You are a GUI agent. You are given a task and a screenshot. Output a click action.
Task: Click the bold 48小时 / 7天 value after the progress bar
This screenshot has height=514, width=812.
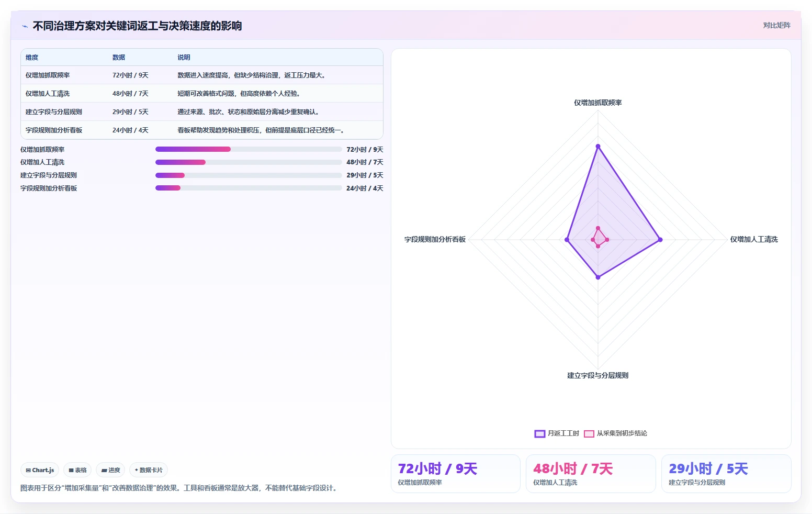pyautogui.click(x=365, y=162)
